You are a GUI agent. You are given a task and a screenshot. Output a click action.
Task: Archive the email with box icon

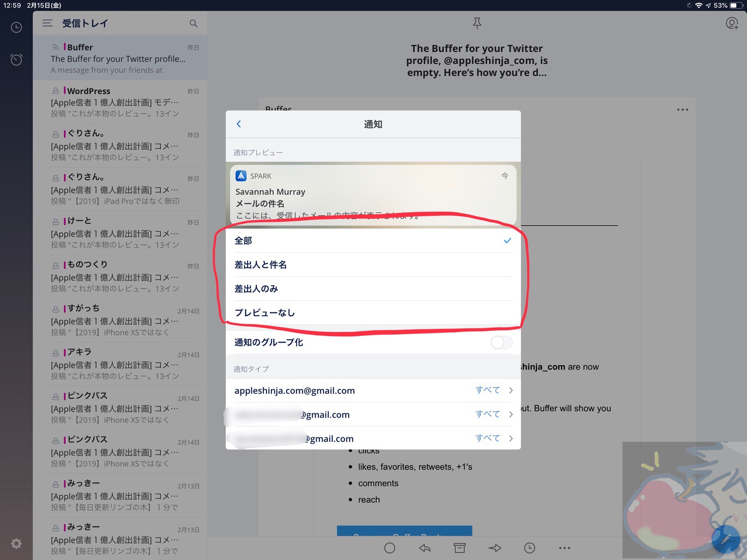pos(460,548)
